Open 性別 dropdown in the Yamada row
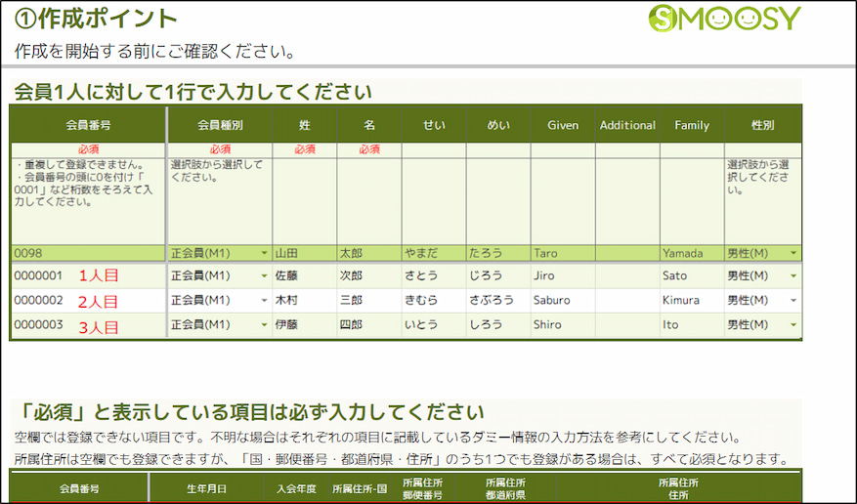This screenshot has height=504, width=857. point(793,254)
